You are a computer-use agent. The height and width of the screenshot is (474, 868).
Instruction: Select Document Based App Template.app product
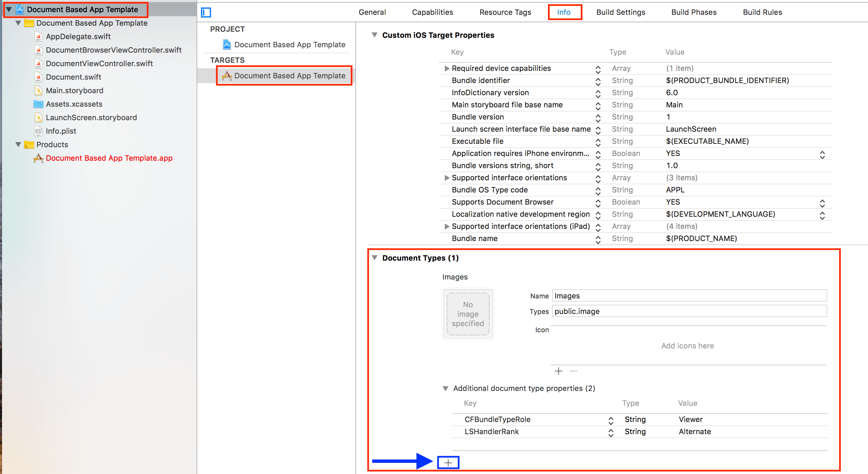[x=109, y=158]
